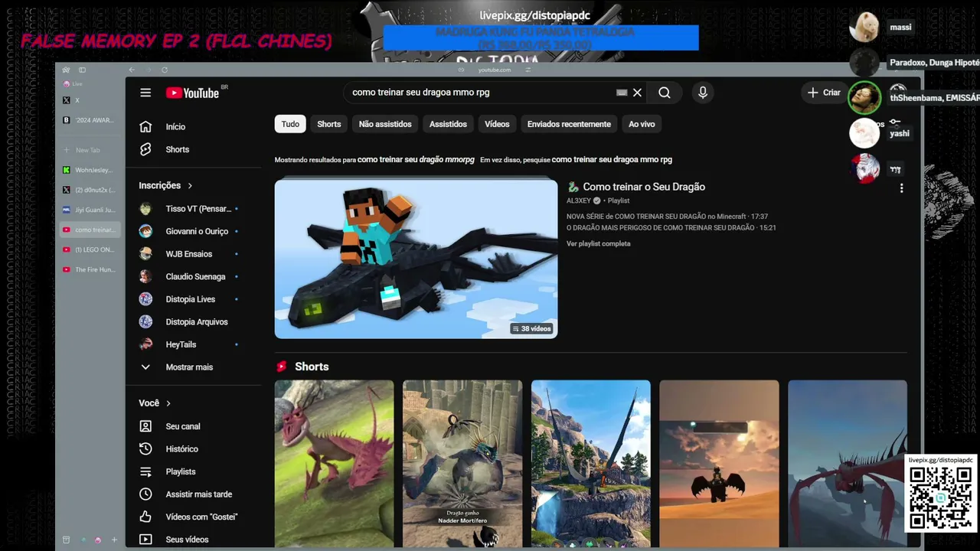Click the Shorts icon in the left sidebar
This screenshot has height=551, width=980.
(x=145, y=149)
